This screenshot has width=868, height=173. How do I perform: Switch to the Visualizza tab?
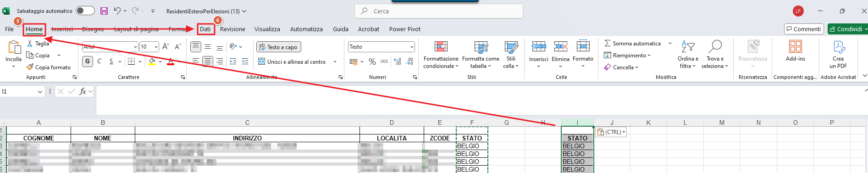coord(267,29)
